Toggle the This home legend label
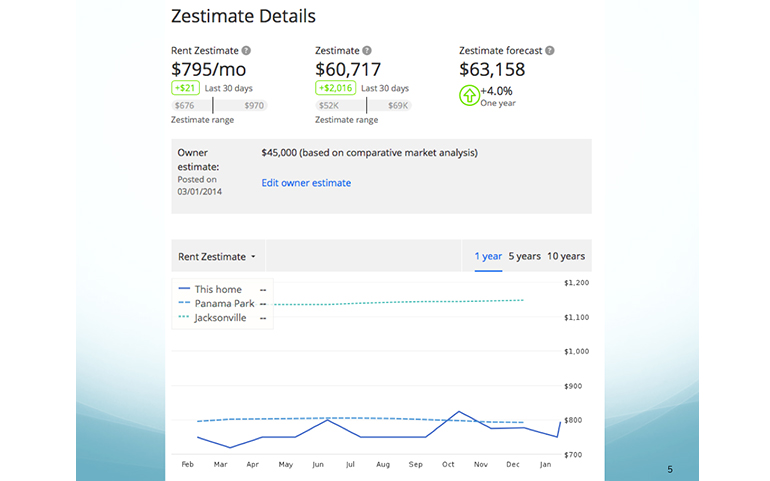770x481 pixels. click(218, 290)
